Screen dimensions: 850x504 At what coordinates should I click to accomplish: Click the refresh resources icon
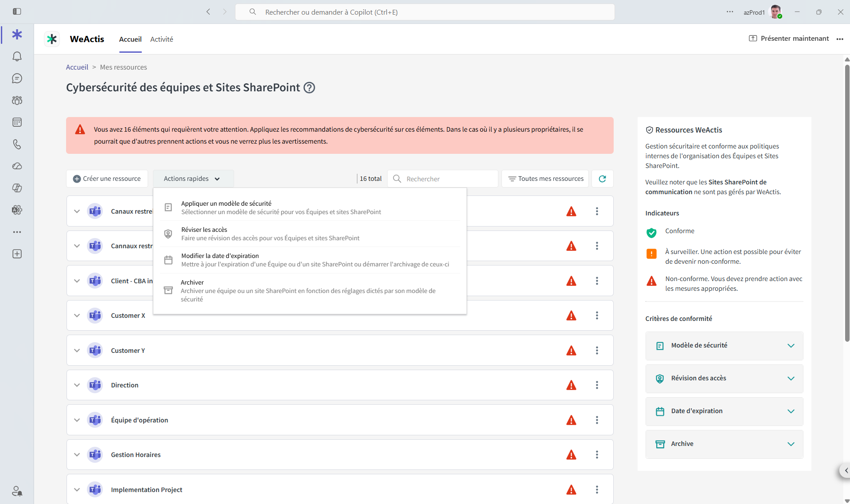tap(602, 179)
